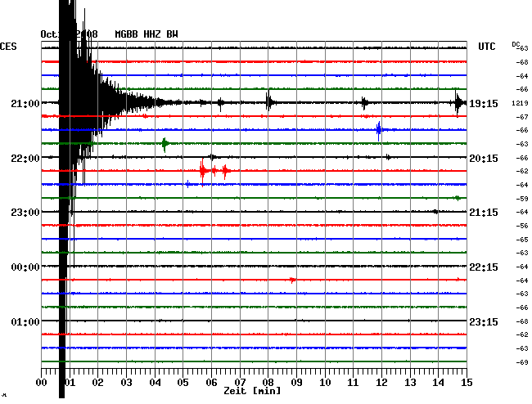Click the DC value -69
Screen dimensions: 532x404
tap(522, 362)
